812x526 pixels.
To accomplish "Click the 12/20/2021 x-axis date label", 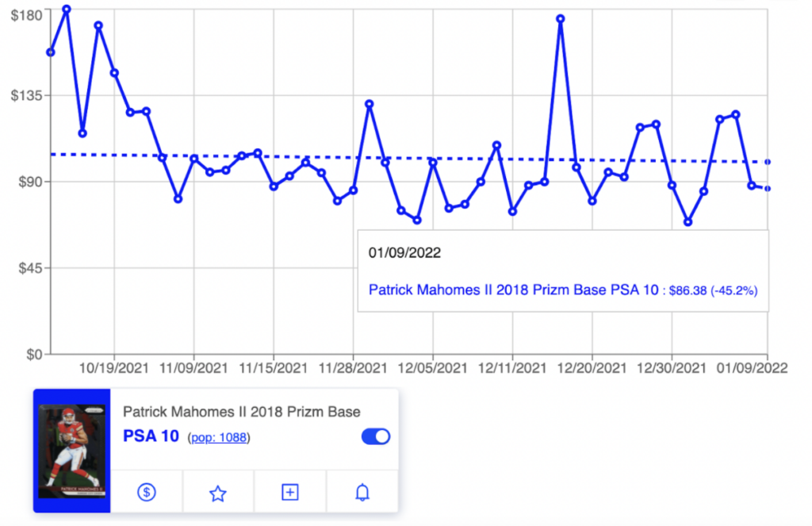I will (592, 368).
